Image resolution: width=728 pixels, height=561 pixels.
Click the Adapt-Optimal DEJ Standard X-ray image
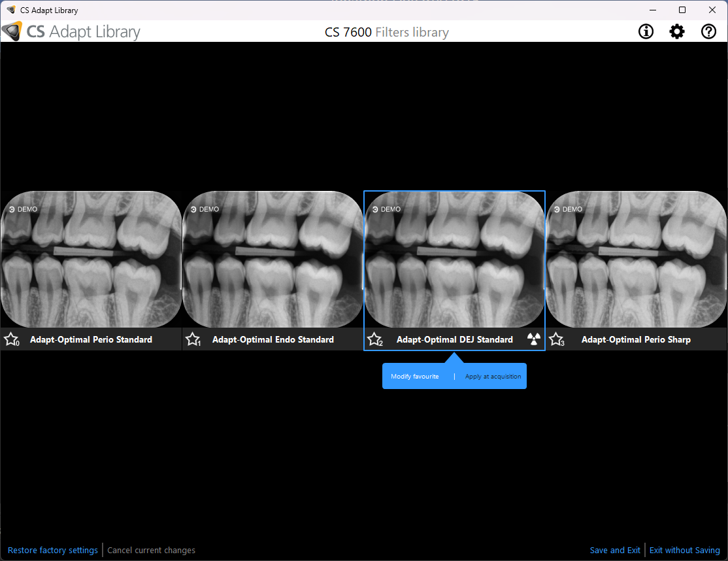pyautogui.click(x=454, y=260)
